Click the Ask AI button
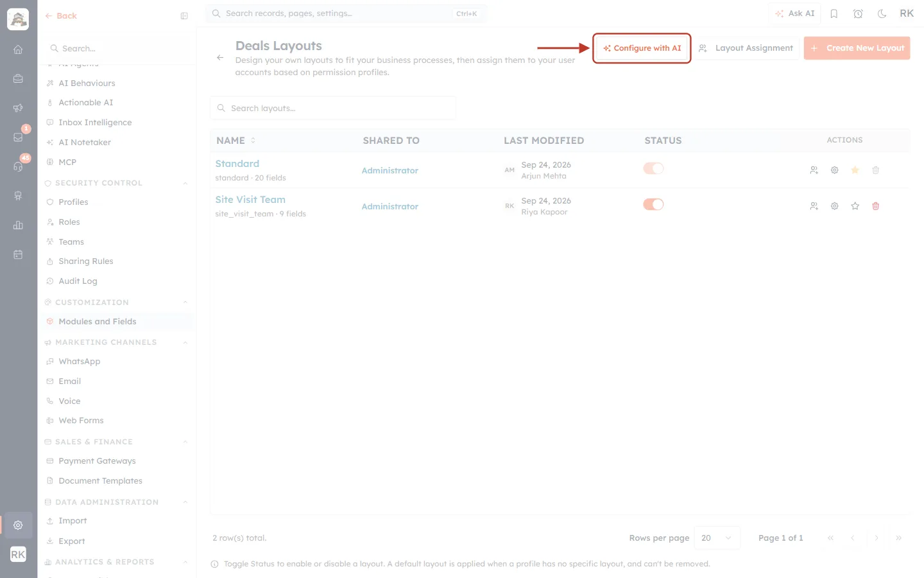 (x=794, y=13)
